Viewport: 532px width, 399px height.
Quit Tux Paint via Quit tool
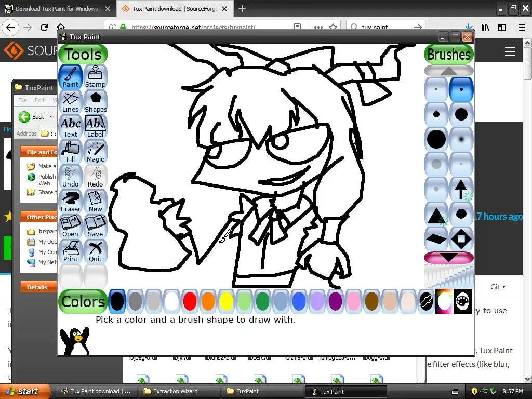(96, 252)
